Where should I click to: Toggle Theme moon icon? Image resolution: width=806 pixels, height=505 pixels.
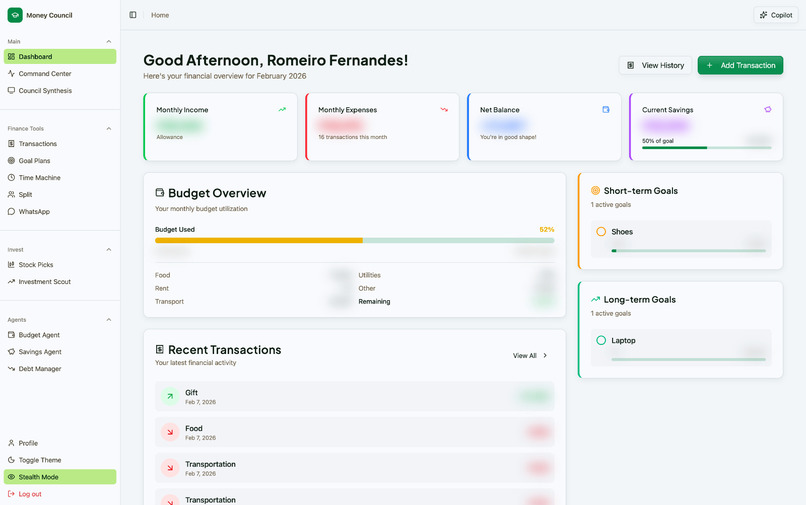[x=11, y=460]
